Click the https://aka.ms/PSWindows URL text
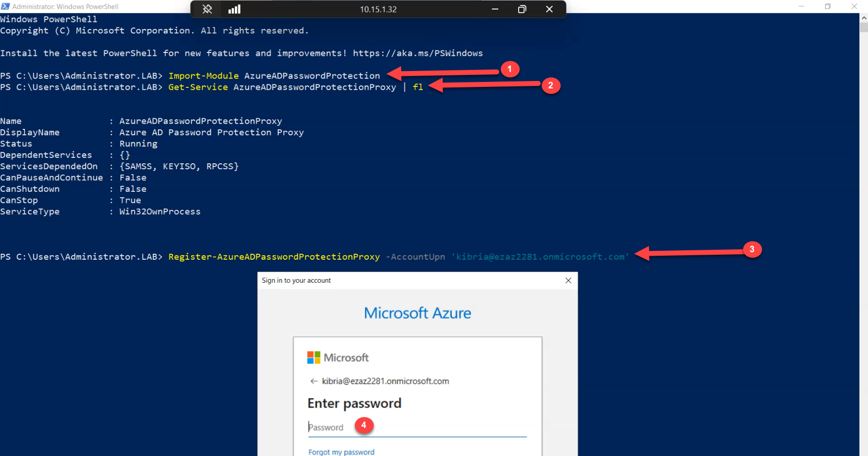This screenshot has width=868, height=456. [418, 53]
